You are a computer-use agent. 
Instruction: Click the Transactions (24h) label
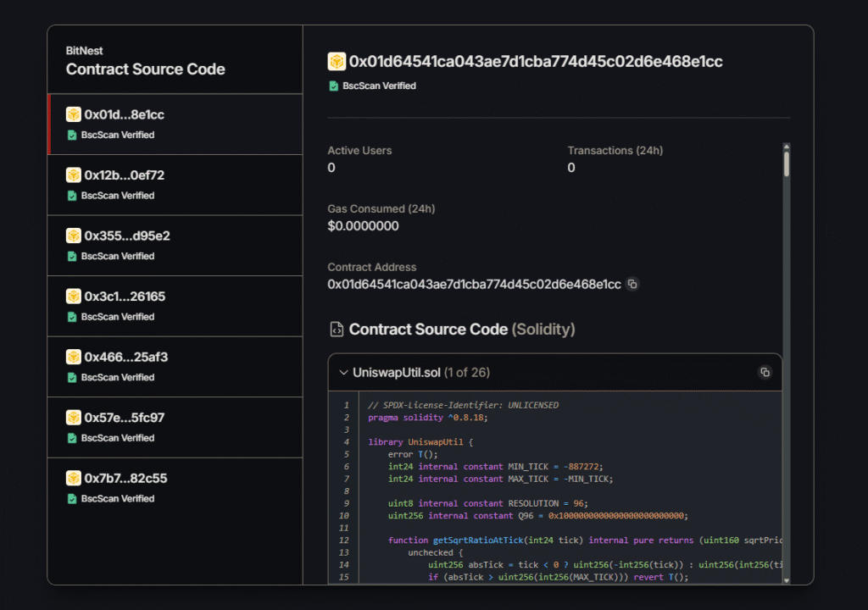coord(615,151)
